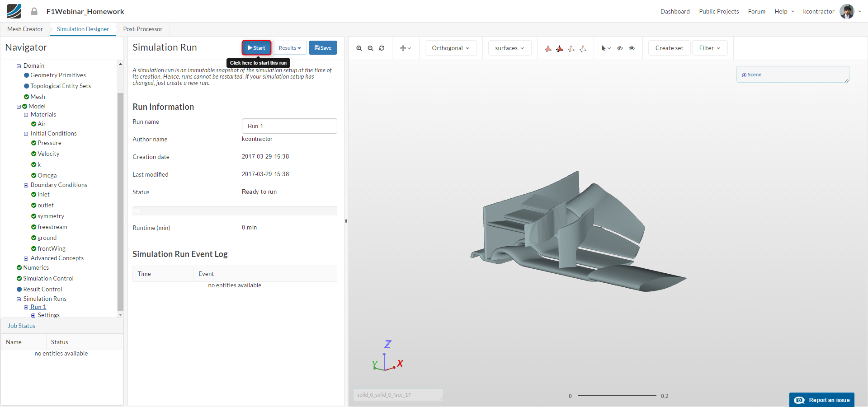Click the Run name input field
This screenshot has height=407, width=868.
click(289, 126)
